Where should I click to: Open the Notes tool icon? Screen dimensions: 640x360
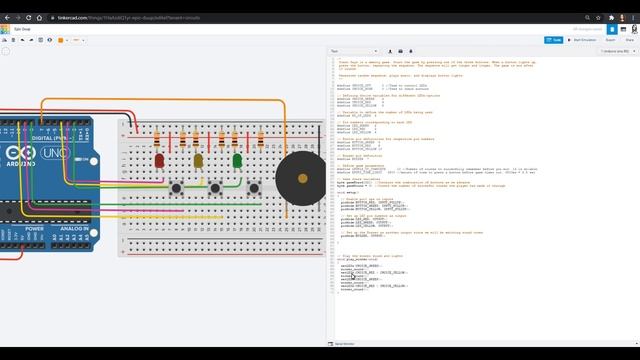(x=40, y=40)
